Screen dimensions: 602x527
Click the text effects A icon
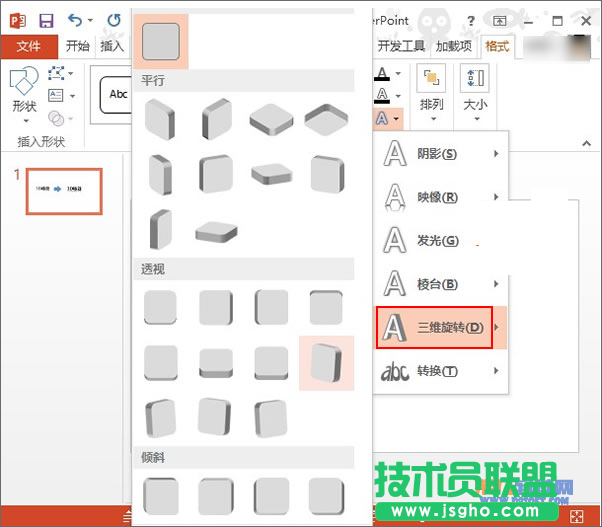coord(382,118)
